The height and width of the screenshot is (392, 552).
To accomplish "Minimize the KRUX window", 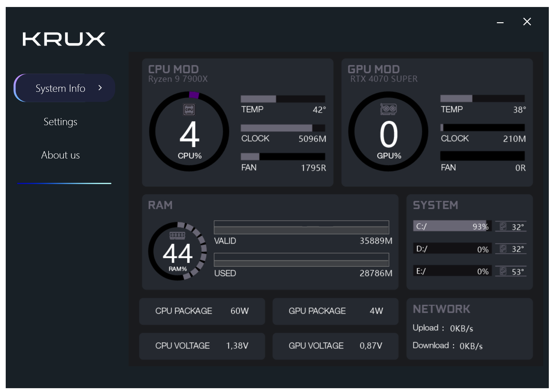I will (500, 22).
